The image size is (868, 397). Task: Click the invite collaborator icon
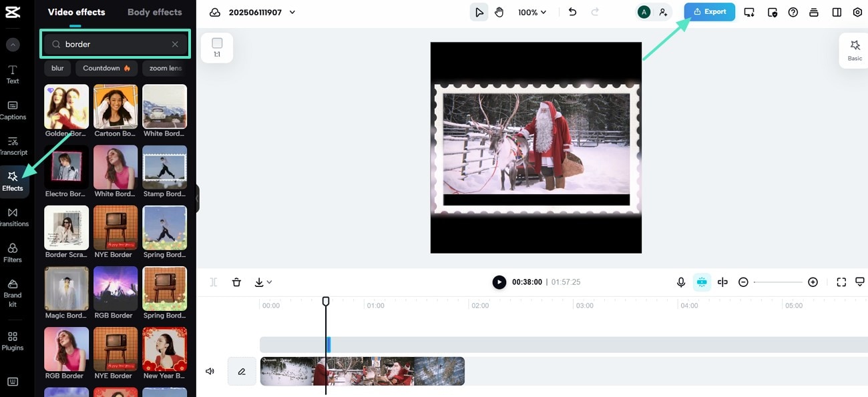663,12
